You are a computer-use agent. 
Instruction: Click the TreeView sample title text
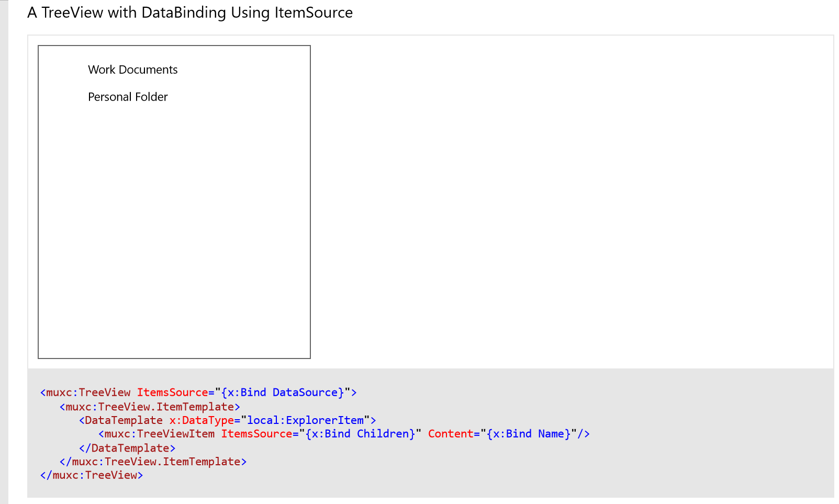[189, 13]
